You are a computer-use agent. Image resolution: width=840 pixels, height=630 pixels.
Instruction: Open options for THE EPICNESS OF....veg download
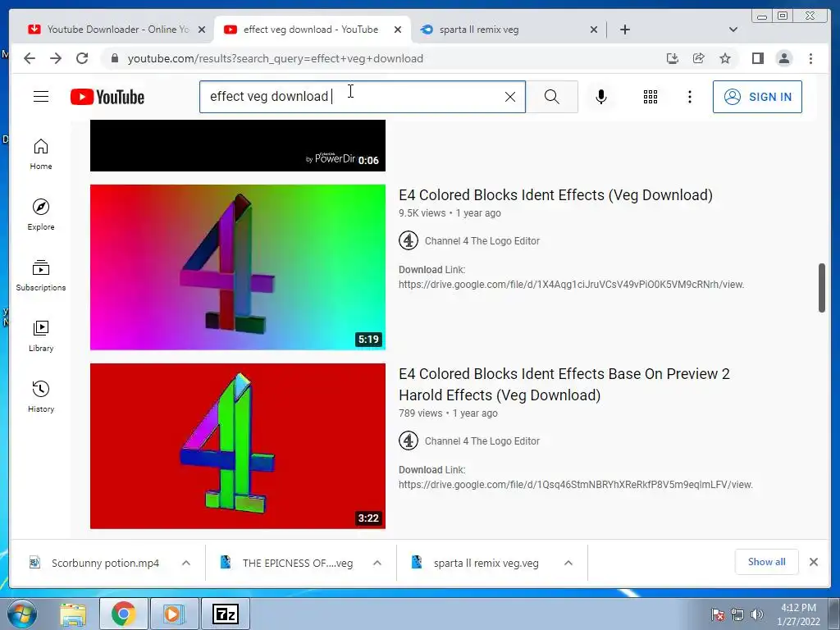tap(377, 563)
